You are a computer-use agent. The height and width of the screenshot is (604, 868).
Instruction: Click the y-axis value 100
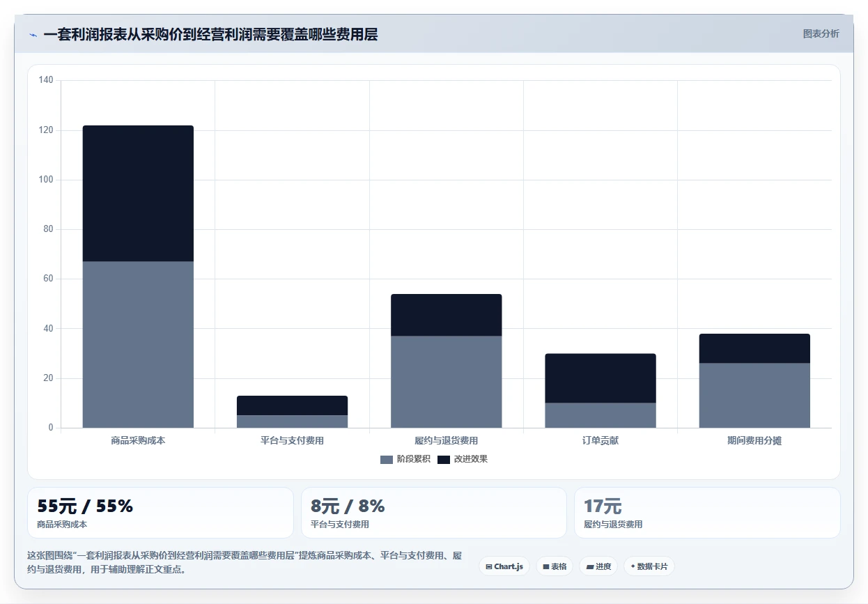[46, 180]
